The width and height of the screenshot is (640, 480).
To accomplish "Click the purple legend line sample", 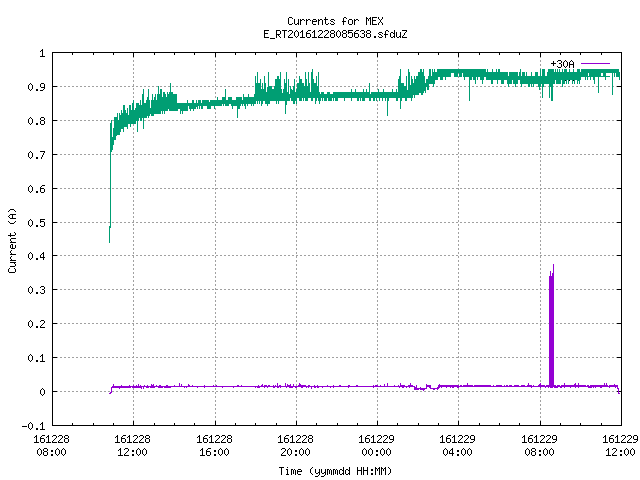I will tap(595, 64).
